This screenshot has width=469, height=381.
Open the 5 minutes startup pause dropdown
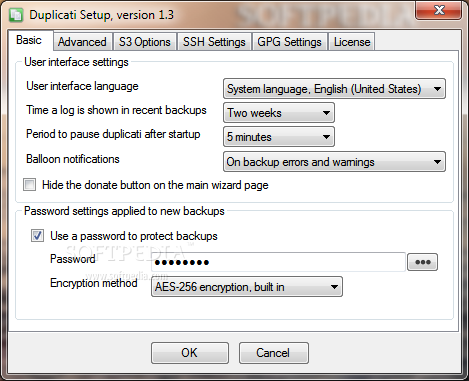tap(279, 137)
